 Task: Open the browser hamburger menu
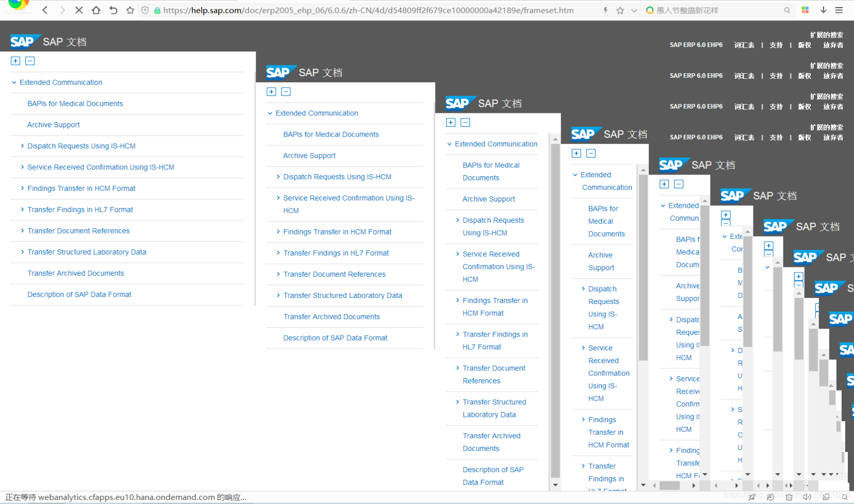pyautogui.click(x=839, y=10)
